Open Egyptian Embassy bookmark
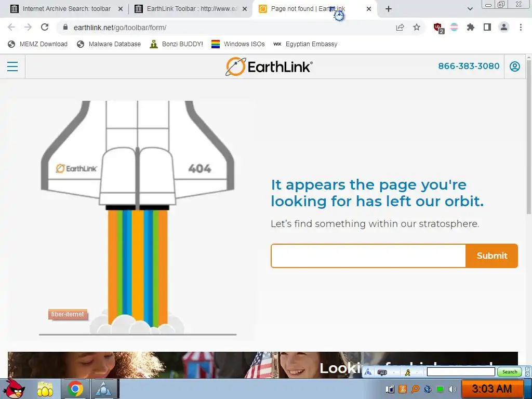 [305, 44]
